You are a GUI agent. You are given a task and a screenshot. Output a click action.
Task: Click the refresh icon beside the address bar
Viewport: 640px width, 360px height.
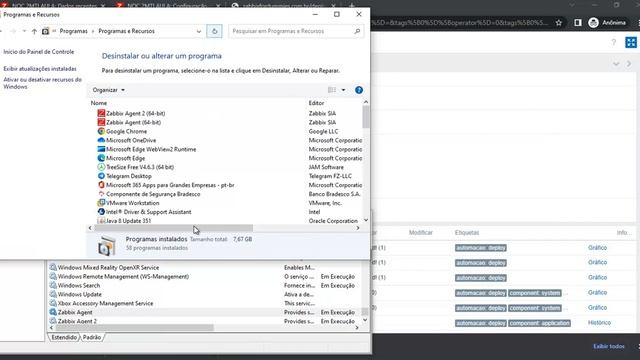click(x=214, y=31)
